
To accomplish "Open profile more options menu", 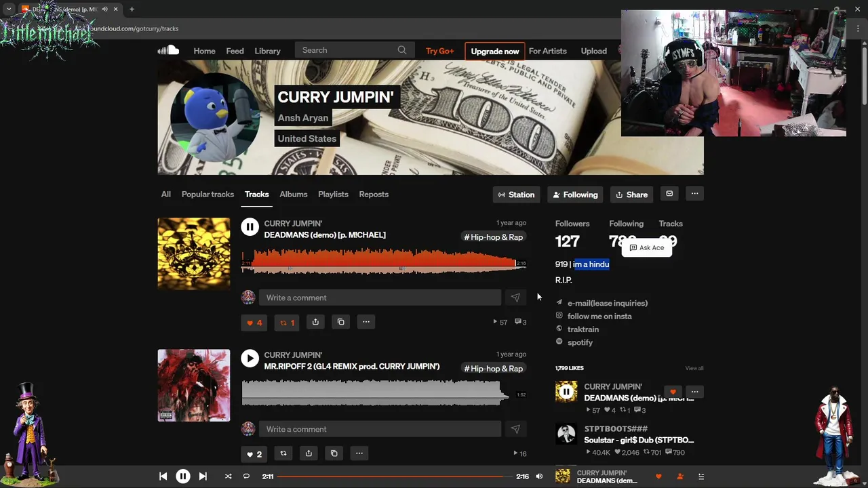I will [694, 194].
